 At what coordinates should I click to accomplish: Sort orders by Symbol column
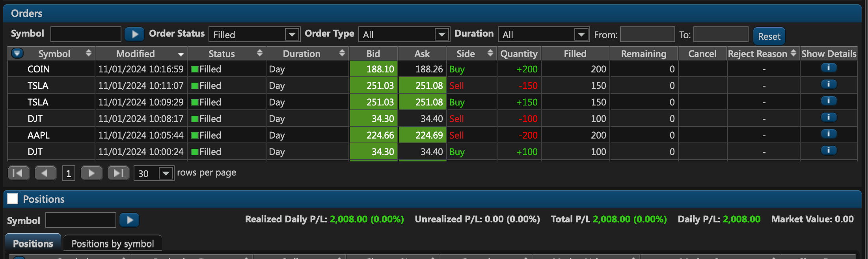click(88, 53)
